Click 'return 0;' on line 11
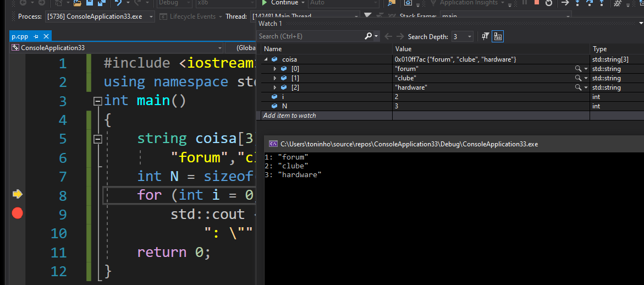644x285 pixels. coord(174,252)
